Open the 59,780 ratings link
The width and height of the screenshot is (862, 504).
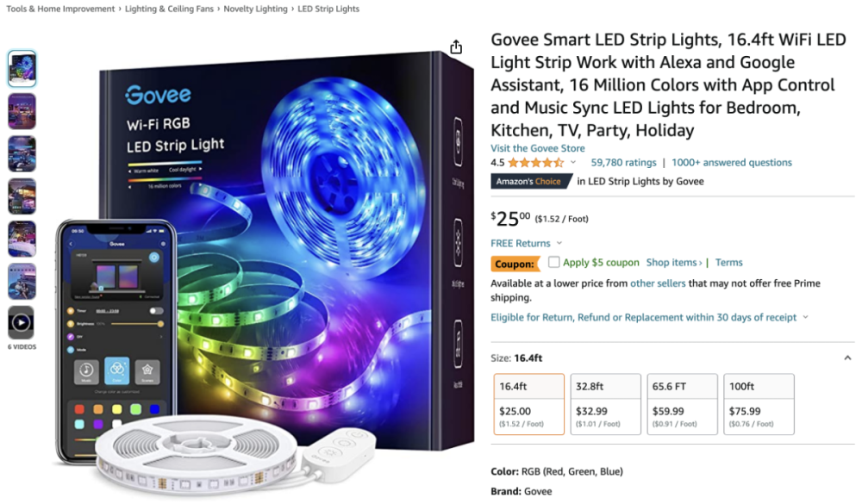point(623,163)
